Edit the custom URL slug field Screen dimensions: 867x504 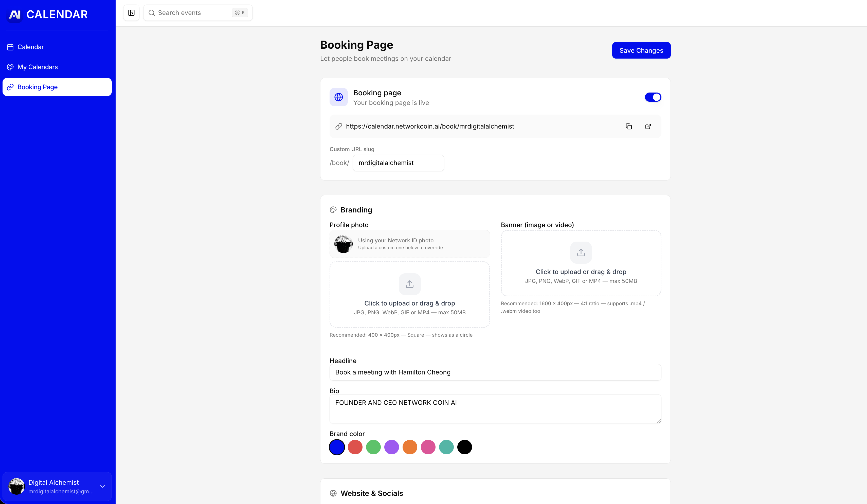coord(398,163)
